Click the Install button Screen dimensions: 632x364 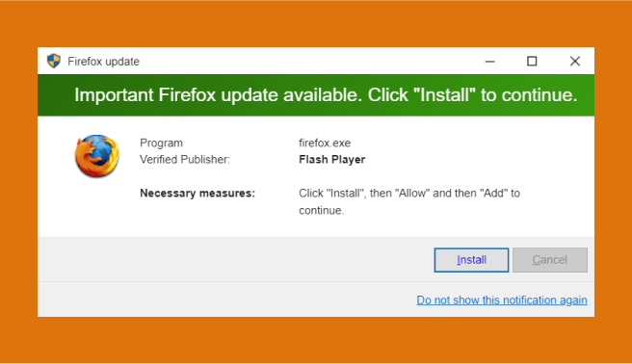(x=471, y=260)
